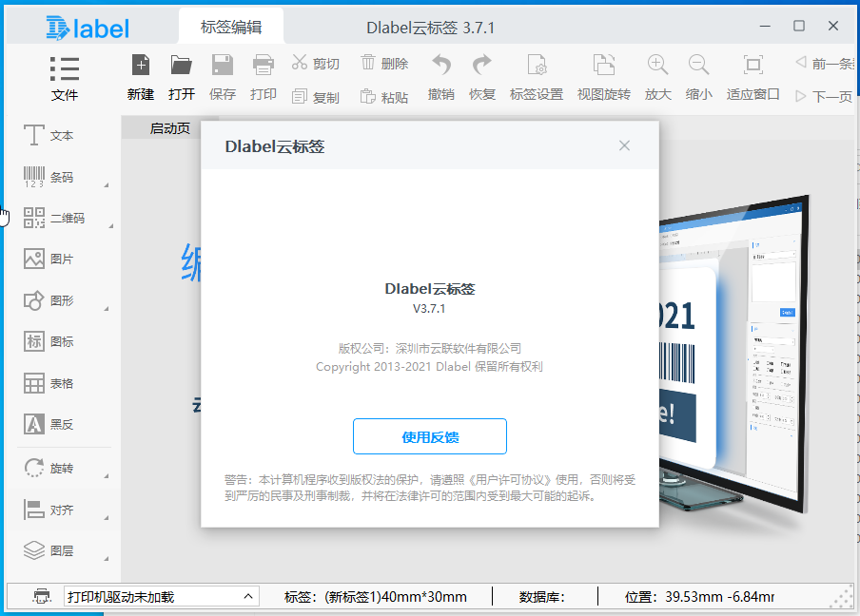This screenshot has height=616, width=860.
Task: Fit to window with 适应窗口
Action: [753, 78]
